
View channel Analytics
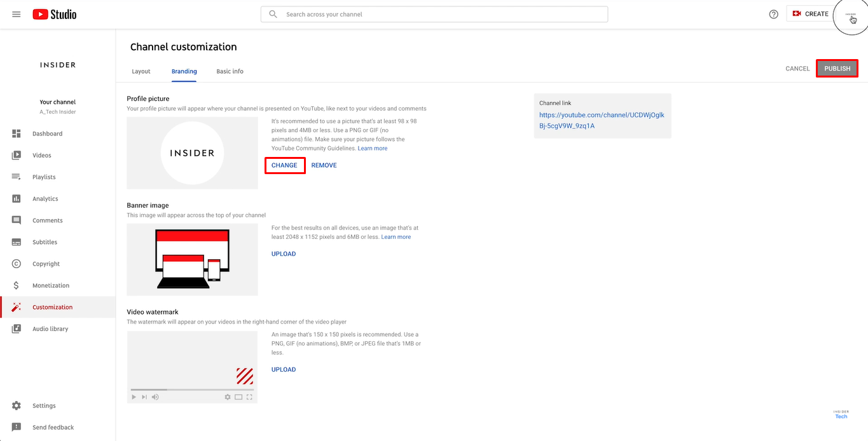click(x=17, y=198)
